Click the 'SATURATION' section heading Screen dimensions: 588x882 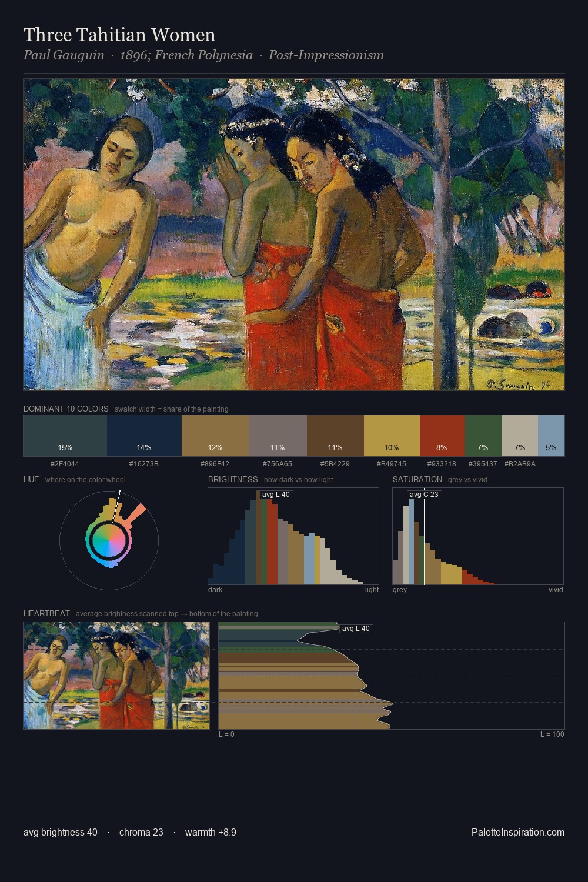[x=417, y=479]
